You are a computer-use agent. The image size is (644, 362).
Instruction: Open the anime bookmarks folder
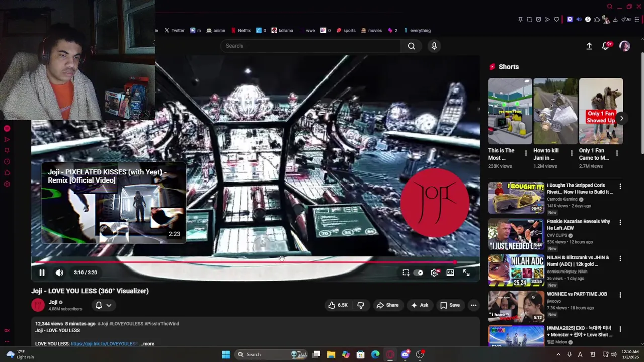click(215, 30)
